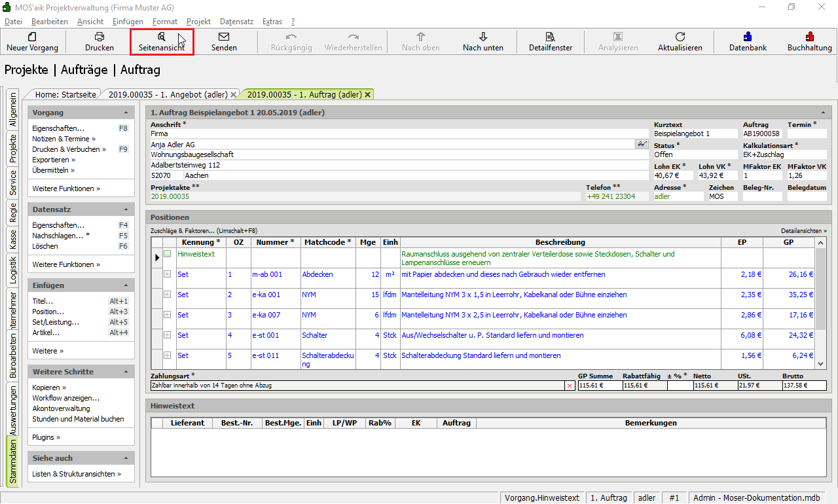Open Seitenansicht page preview
This screenshot has height=504, width=838.
162,37
